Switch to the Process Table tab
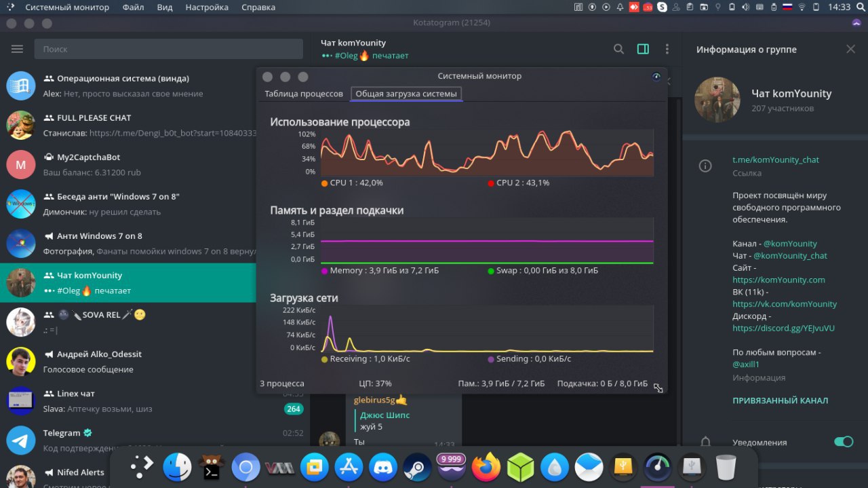 (x=304, y=94)
